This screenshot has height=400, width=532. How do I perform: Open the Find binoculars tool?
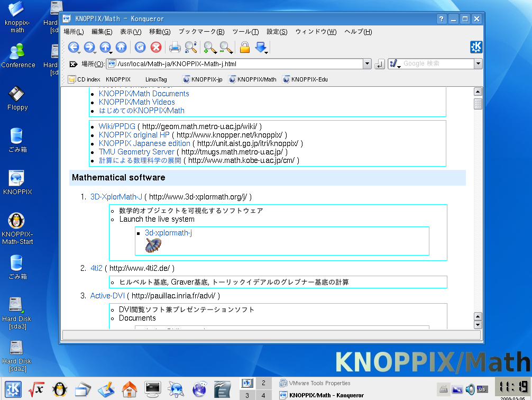pos(191,47)
